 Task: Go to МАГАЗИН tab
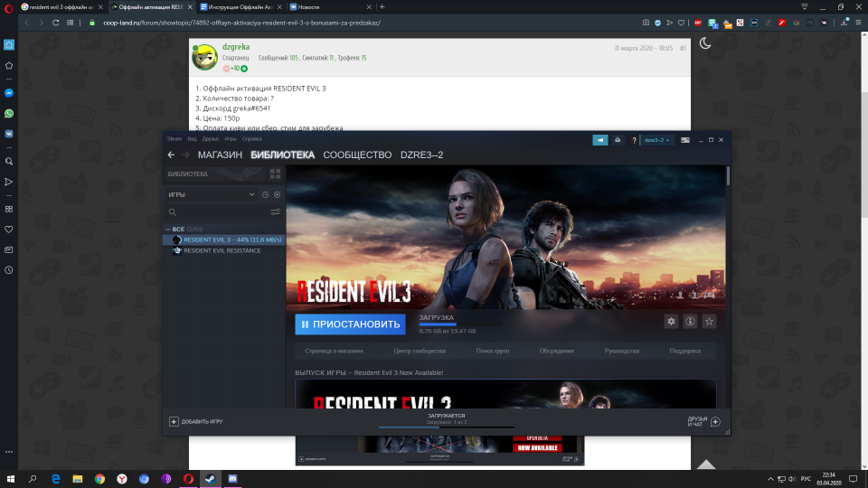(x=220, y=155)
